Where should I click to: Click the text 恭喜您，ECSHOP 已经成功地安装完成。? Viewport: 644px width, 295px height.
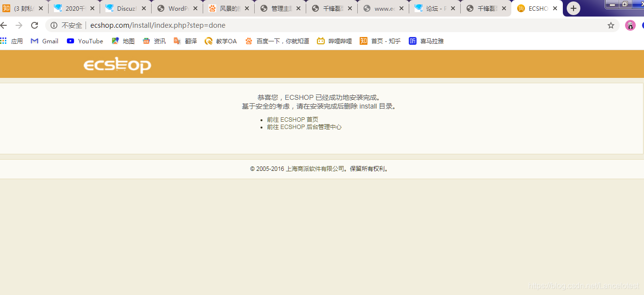[320, 97]
